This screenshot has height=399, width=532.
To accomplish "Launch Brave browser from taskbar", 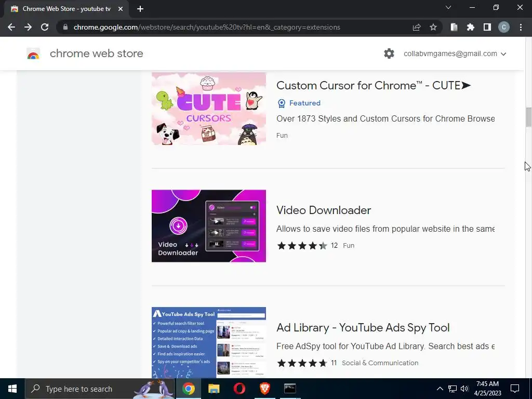I will (x=264, y=389).
